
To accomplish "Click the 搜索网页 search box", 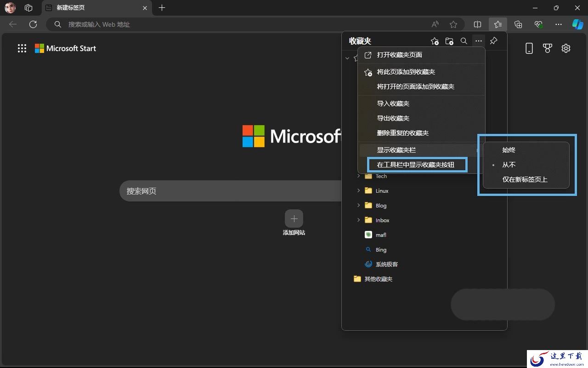I will [231, 191].
